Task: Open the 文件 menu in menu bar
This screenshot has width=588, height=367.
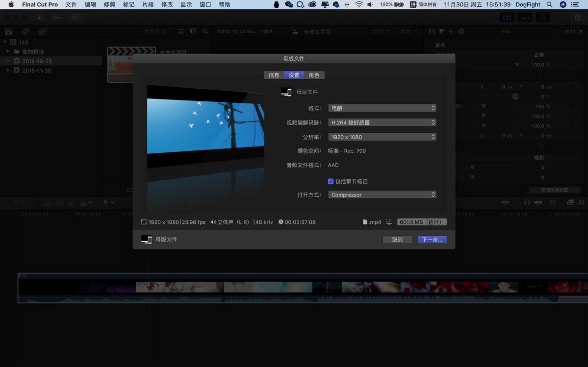Action: point(71,4)
